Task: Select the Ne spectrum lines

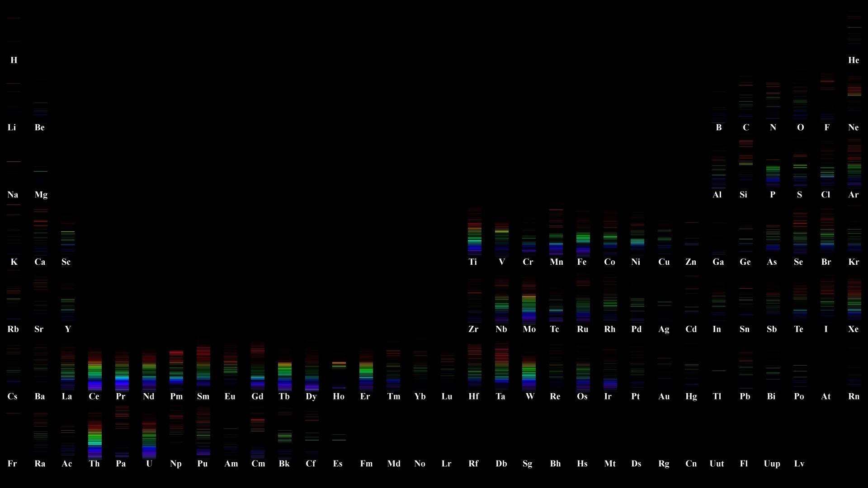Action: tap(854, 93)
